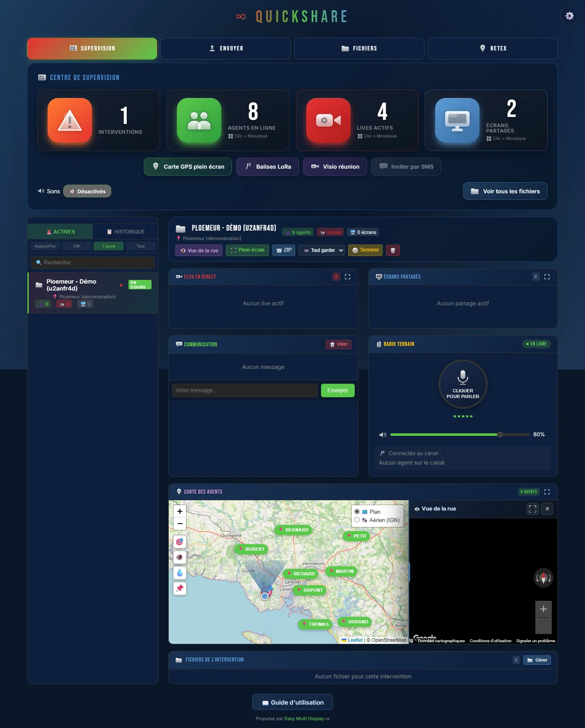Image resolution: width=585 pixels, height=728 pixels.
Task: Open lives mosaic via red camera icon
Action: tap(328, 120)
